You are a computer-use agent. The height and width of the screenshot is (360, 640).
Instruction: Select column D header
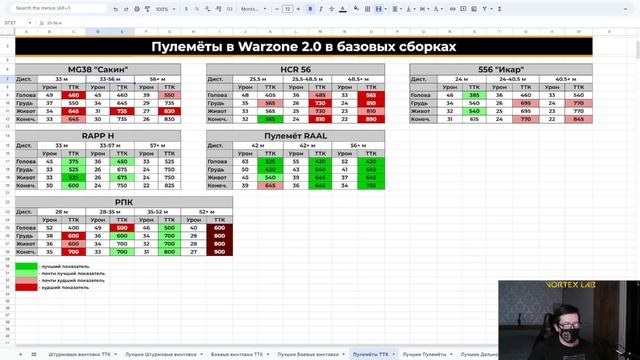(98, 31)
